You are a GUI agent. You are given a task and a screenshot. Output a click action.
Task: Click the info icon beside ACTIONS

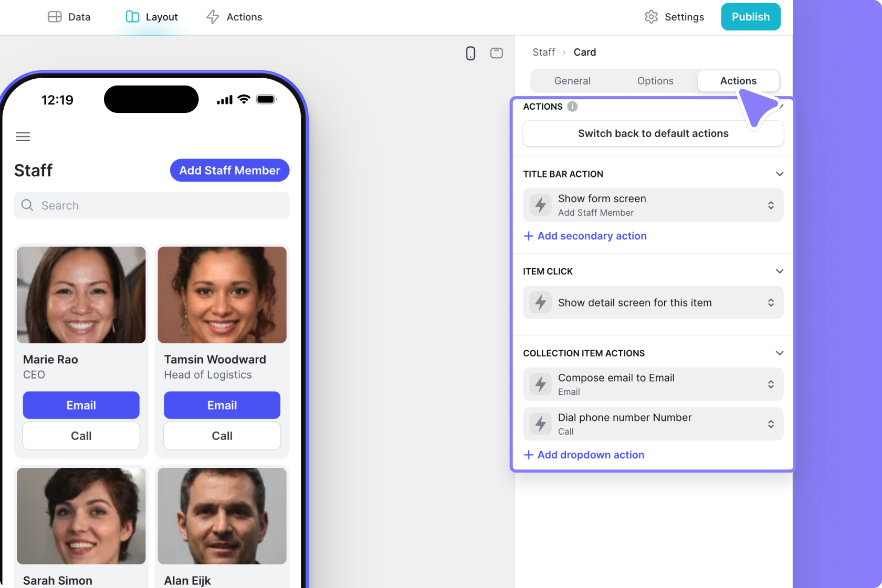(x=572, y=107)
